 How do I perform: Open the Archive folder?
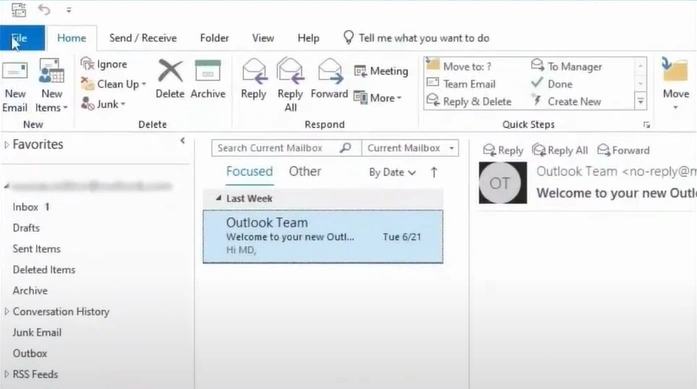point(30,291)
